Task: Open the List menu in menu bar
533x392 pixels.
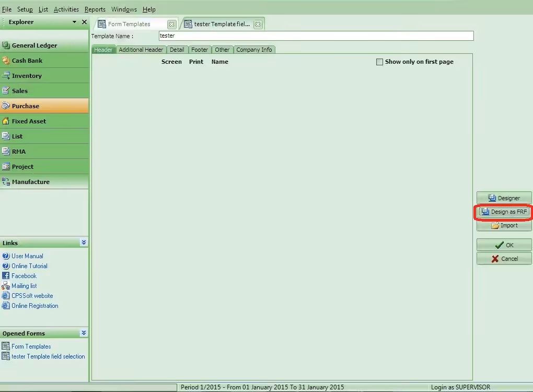Action: pyautogui.click(x=43, y=9)
